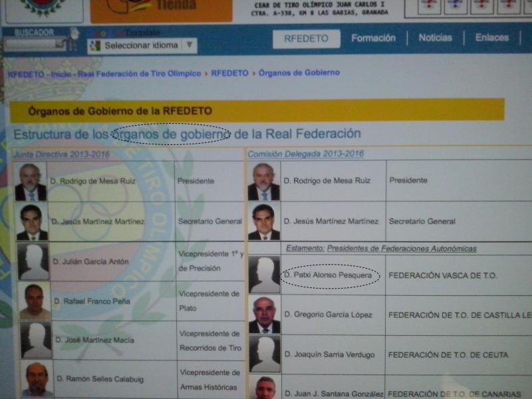This screenshot has height=399, width=532.
Task: Click into the Buscador search input field
Action: click(30, 45)
